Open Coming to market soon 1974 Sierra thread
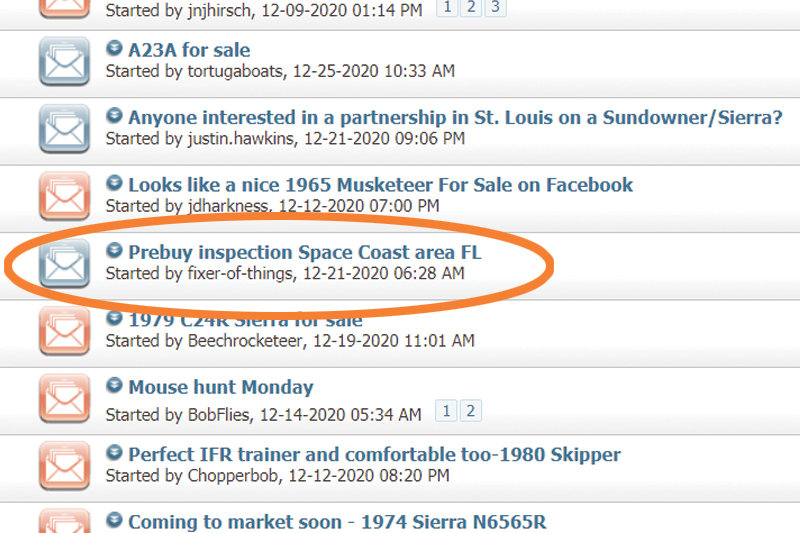Screen dimensions: 800x533 tap(337, 522)
